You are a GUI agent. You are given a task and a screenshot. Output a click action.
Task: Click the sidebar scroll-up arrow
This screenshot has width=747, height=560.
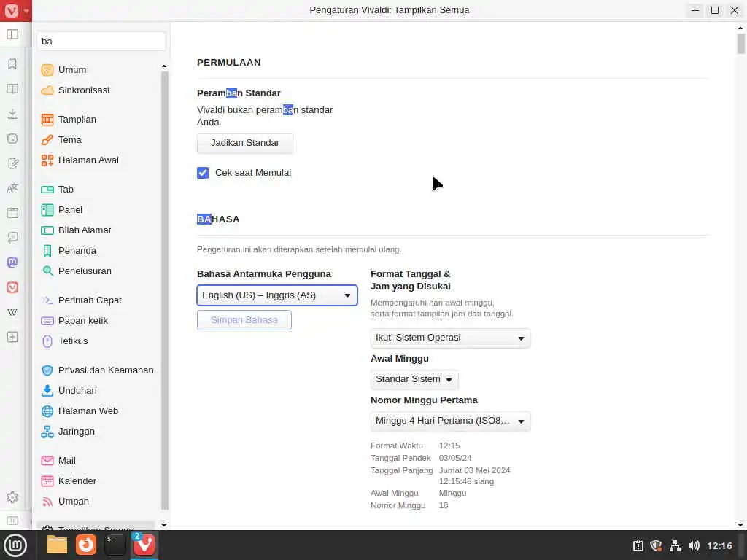[x=164, y=66]
